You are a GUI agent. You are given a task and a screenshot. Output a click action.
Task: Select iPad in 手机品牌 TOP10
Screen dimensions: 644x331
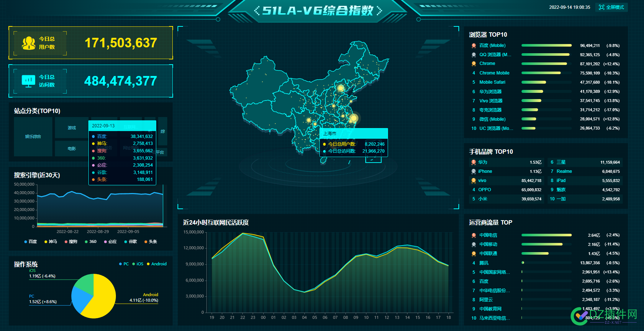[x=585, y=181]
